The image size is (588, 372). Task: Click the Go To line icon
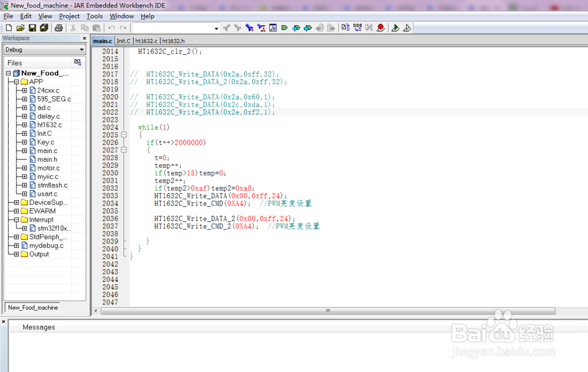pos(273,28)
